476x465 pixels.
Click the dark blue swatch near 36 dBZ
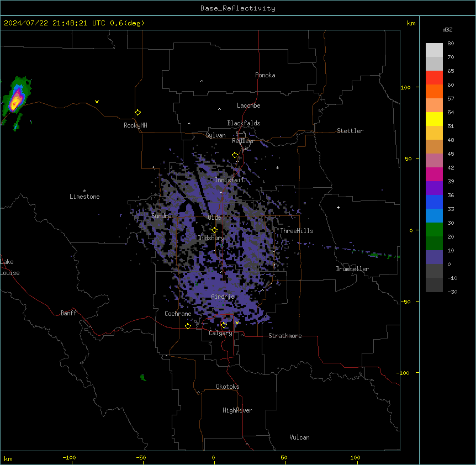point(434,202)
